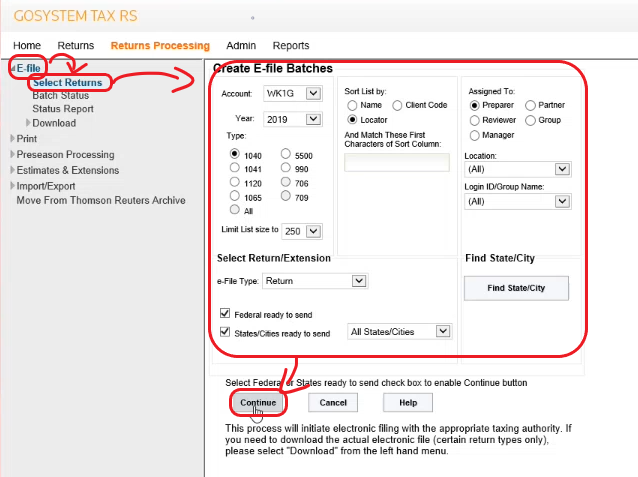Select the 1065 return type
The width and height of the screenshot is (638, 477).
(x=235, y=195)
